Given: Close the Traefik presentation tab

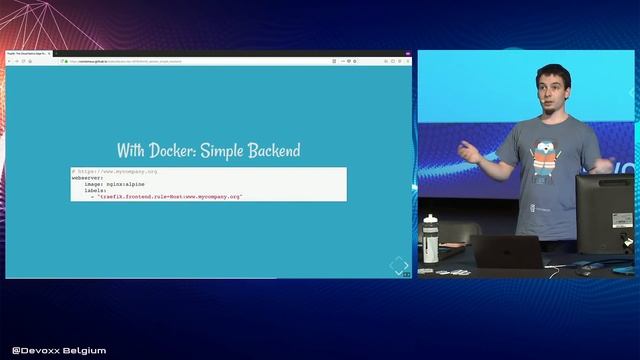Looking at the screenshot, I should click(49, 53).
